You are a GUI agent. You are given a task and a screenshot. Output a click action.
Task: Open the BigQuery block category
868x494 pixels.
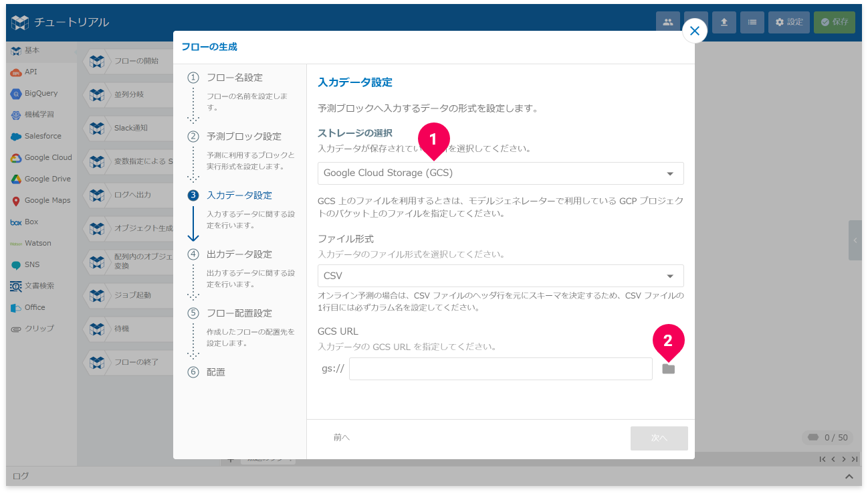coord(41,93)
